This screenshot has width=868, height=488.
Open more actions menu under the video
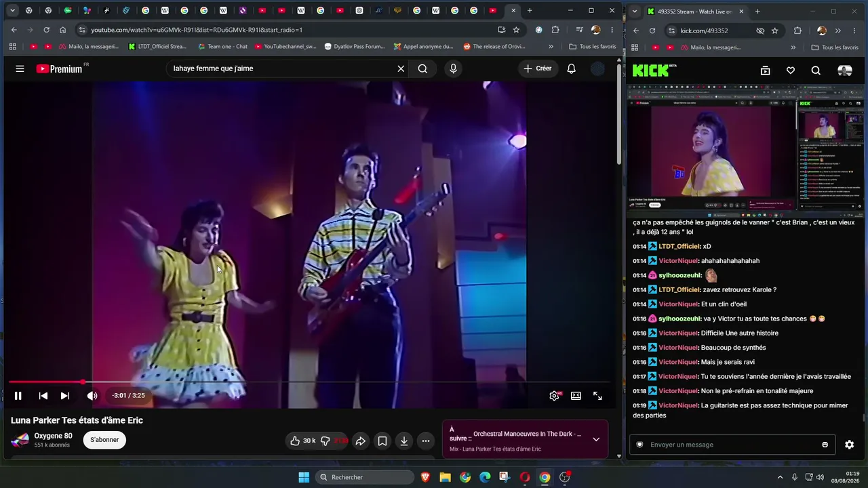coord(426,441)
